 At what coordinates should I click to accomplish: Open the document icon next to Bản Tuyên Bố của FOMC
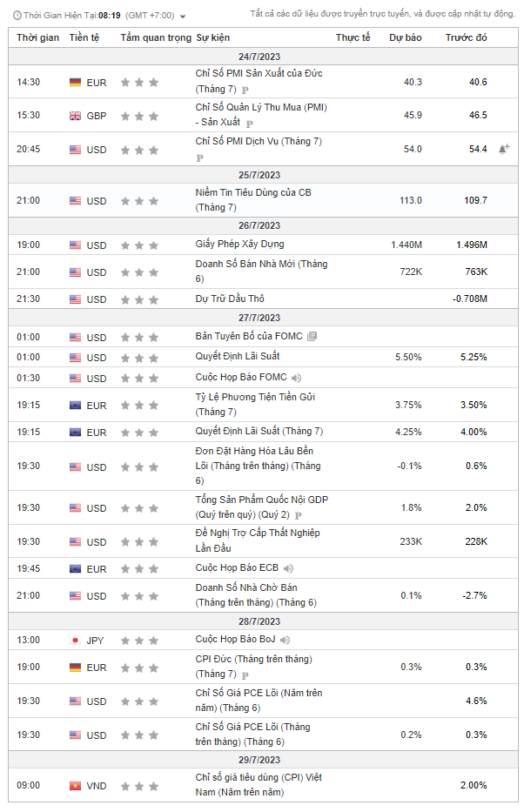click(x=312, y=337)
